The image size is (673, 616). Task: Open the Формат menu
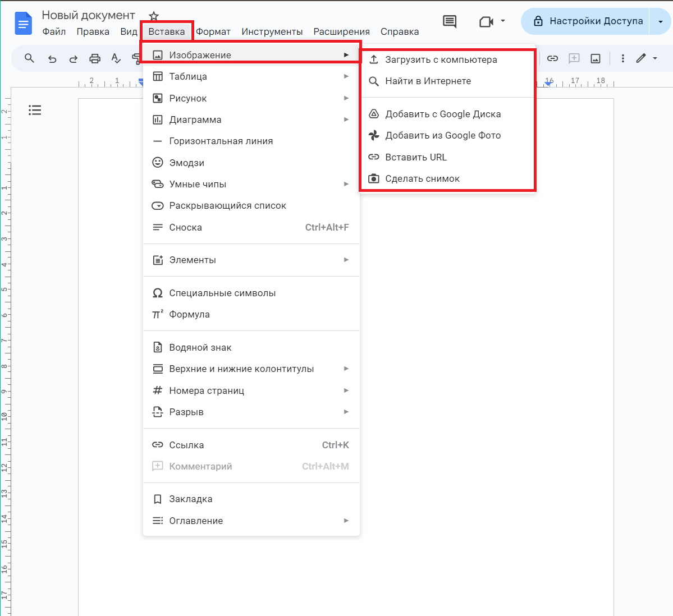point(213,32)
